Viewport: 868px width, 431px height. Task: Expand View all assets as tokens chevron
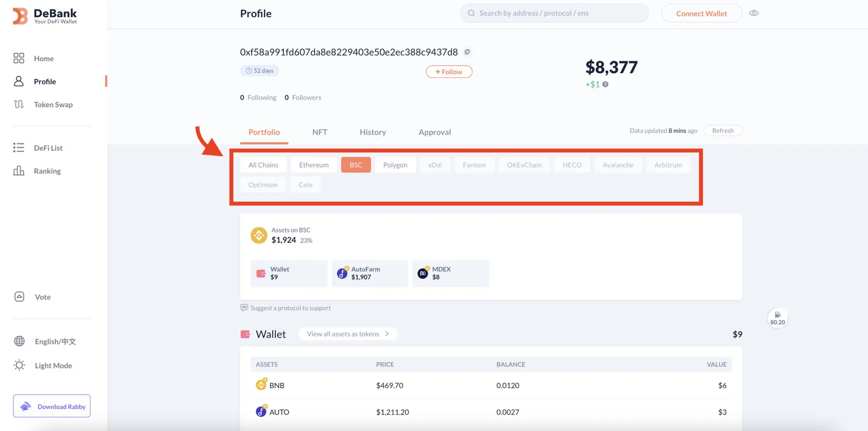click(x=387, y=334)
